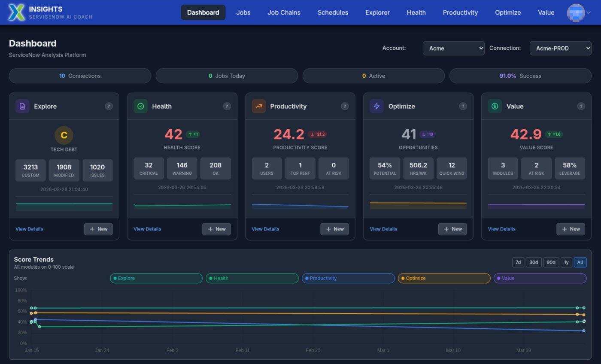
Task: Click the Optimize lightning bolt icon
Action: [376, 106]
